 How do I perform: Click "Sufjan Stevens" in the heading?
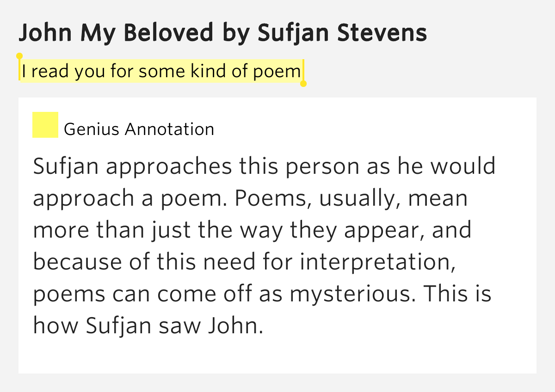[342, 32]
